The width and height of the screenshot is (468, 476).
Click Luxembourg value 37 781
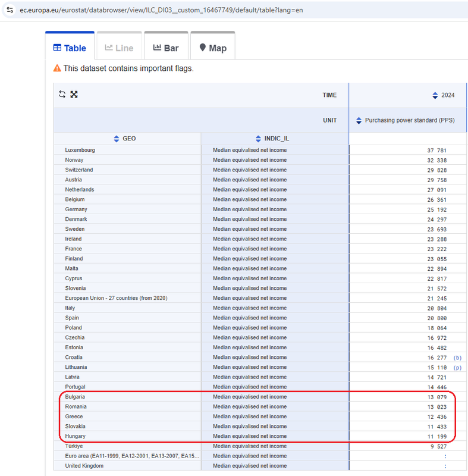(x=437, y=151)
